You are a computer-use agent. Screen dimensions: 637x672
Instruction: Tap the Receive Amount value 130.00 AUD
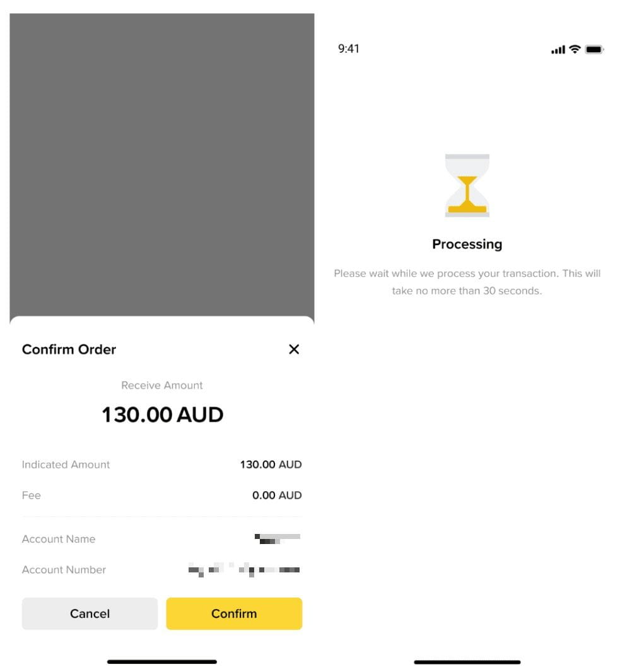[x=161, y=414]
